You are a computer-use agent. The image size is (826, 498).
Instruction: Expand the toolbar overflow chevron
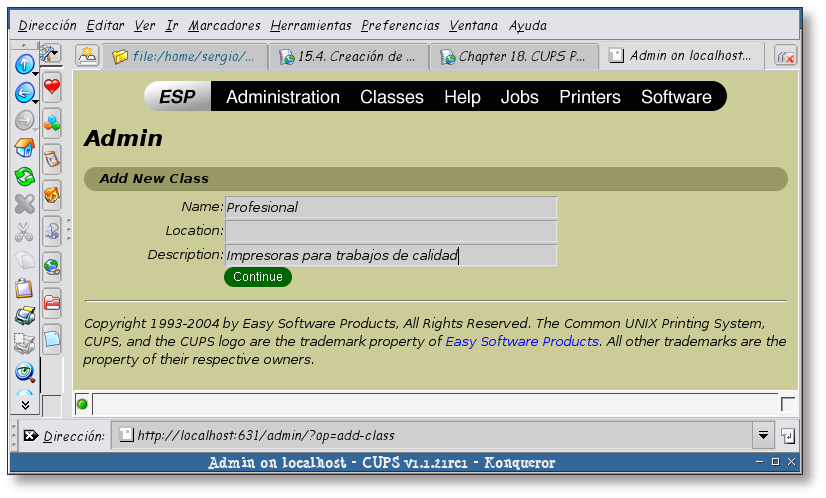24,403
